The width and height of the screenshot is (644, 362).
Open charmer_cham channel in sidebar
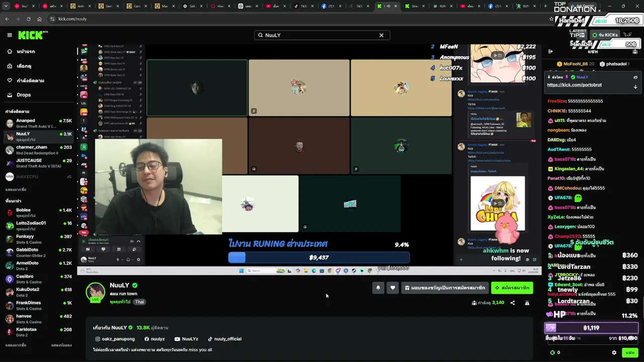point(39,150)
